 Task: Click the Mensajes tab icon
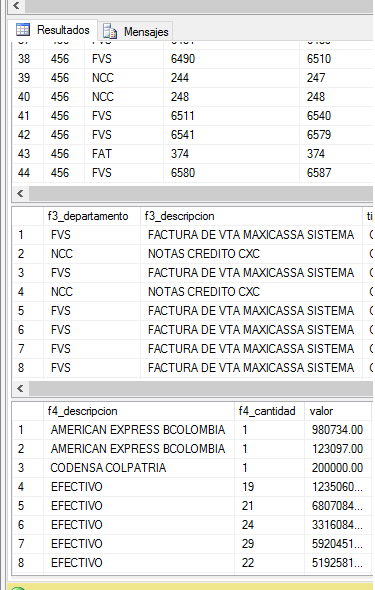point(110,32)
